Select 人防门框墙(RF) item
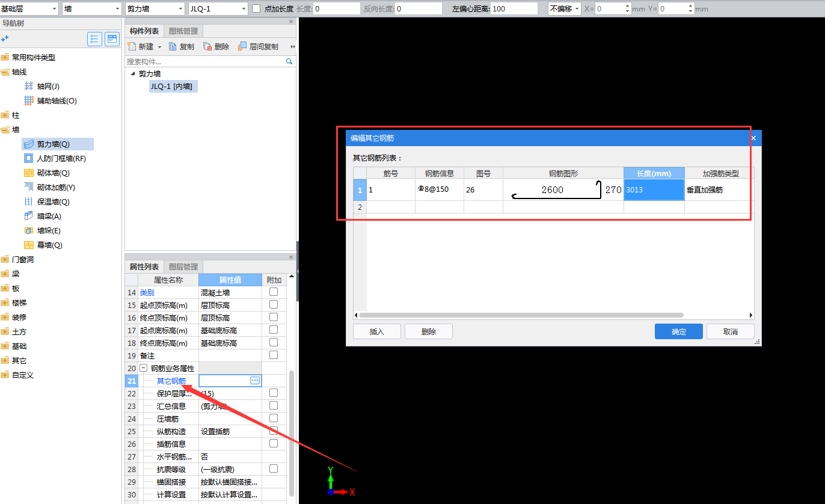The image size is (825, 504). (x=55, y=159)
